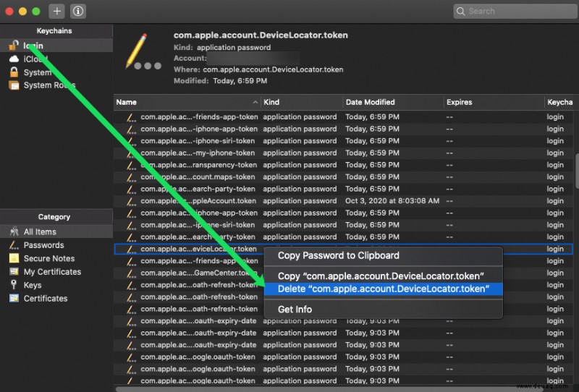Click pencil icon of the ...GameCenter.token row
This screenshot has width=579, height=392.
[131, 273]
